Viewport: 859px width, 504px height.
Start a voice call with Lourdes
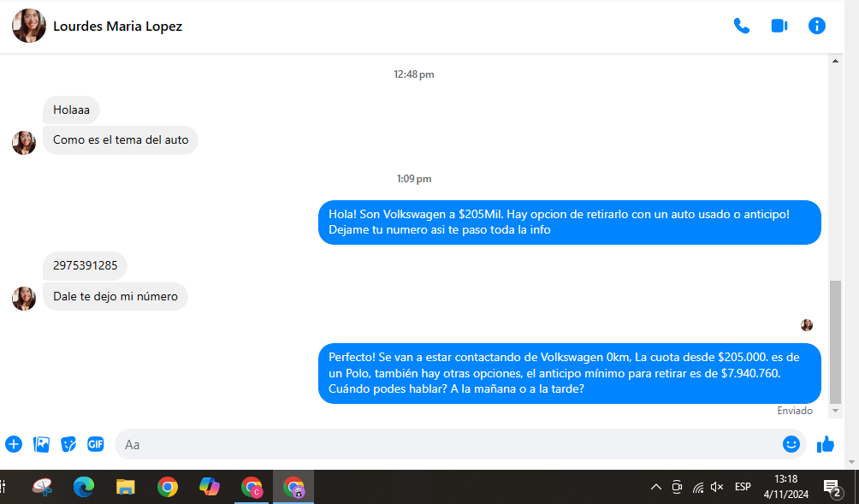click(741, 26)
